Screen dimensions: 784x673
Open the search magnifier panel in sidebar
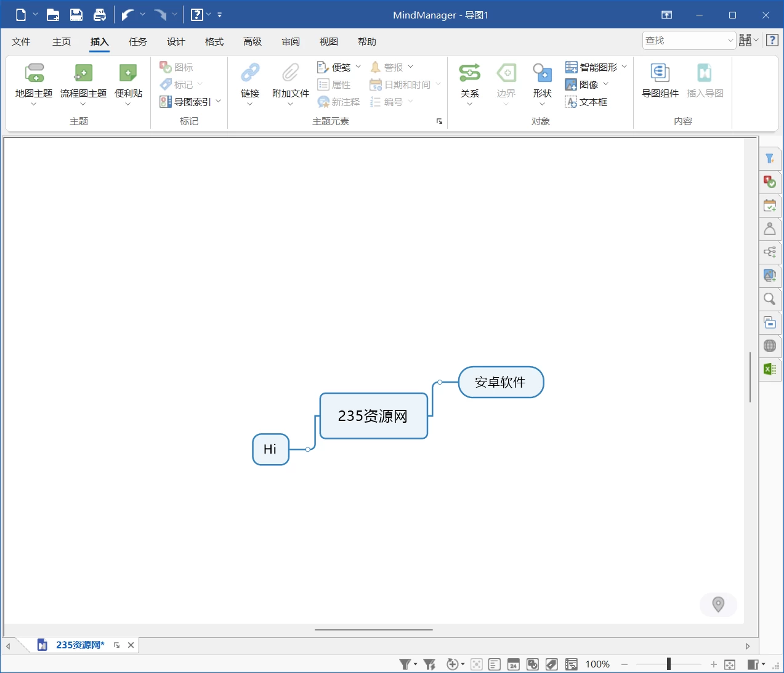[x=770, y=299]
